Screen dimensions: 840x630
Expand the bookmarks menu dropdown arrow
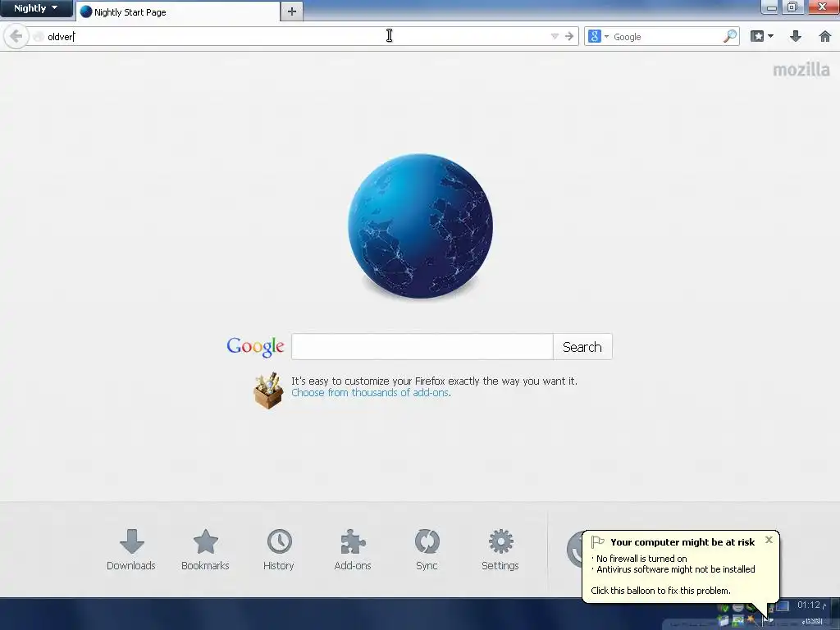770,36
